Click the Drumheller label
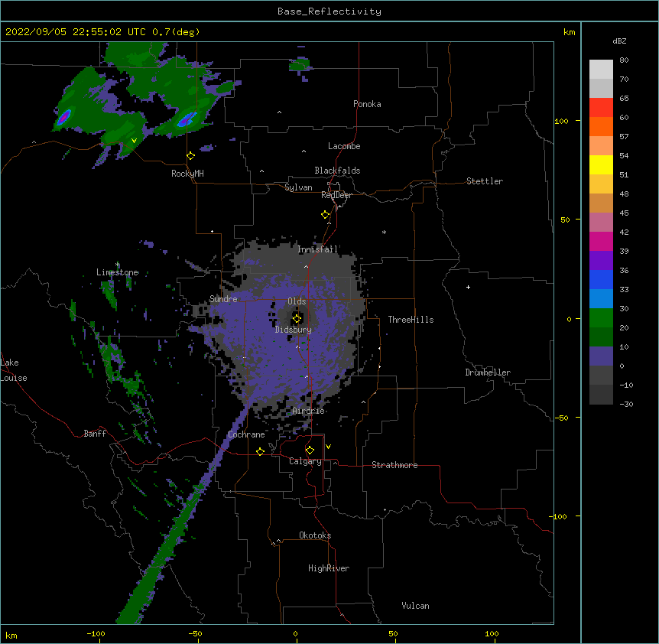The image size is (659, 644). (x=488, y=372)
